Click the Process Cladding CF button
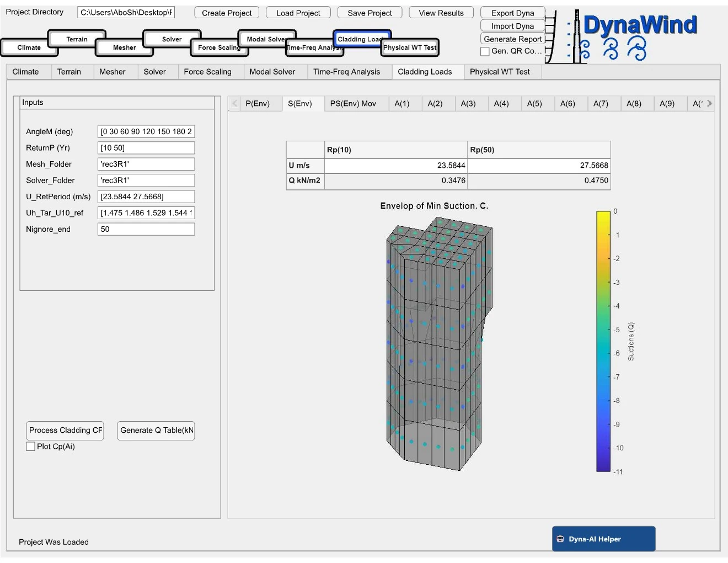The image size is (728, 563). pos(65,431)
